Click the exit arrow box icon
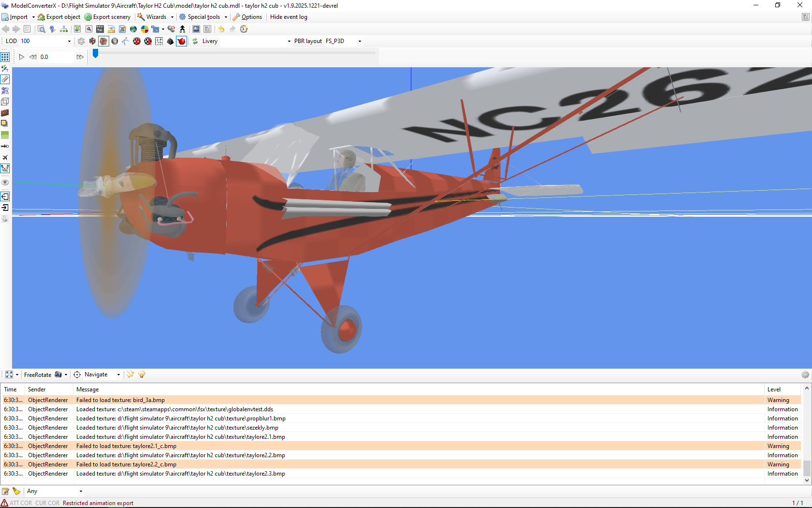The image size is (812, 508). [x=5, y=196]
